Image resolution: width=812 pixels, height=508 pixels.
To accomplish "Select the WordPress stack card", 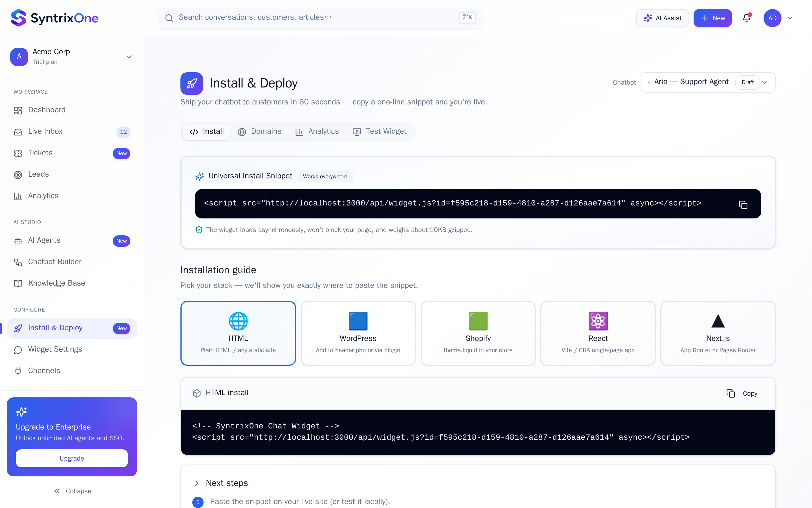I will tap(358, 333).
